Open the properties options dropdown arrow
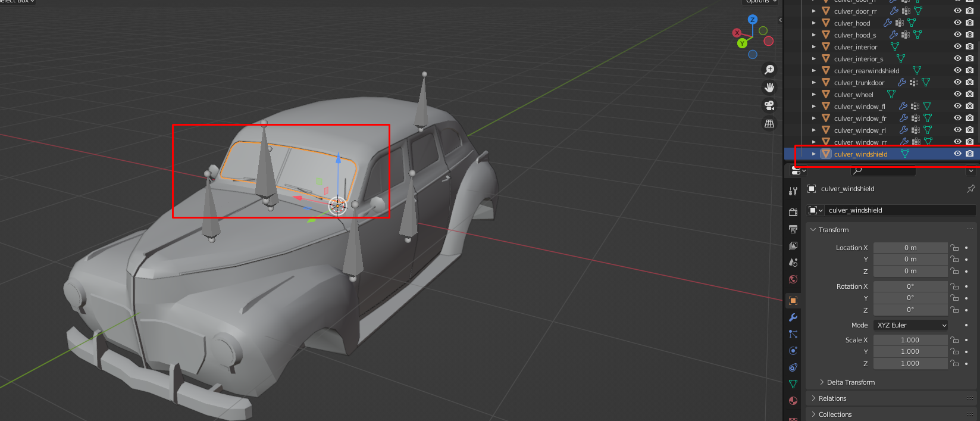980x421 pixels. [x=971, y=170]
